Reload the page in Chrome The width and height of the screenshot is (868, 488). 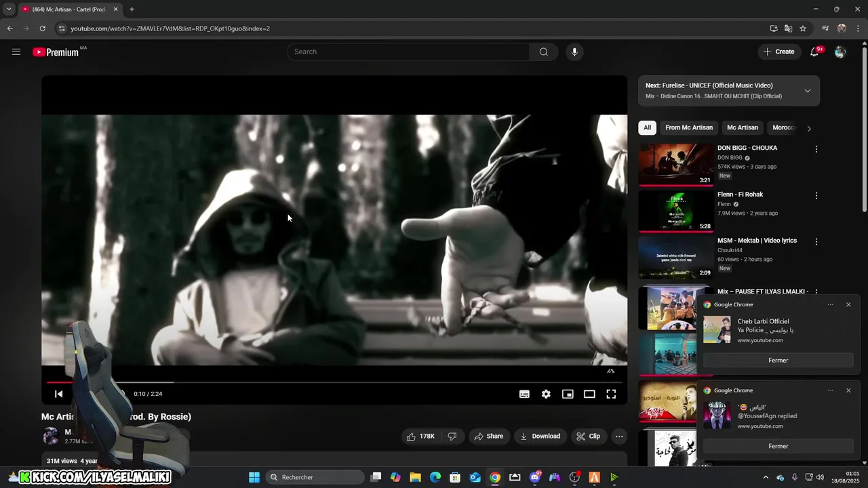(x=42, y=28)
